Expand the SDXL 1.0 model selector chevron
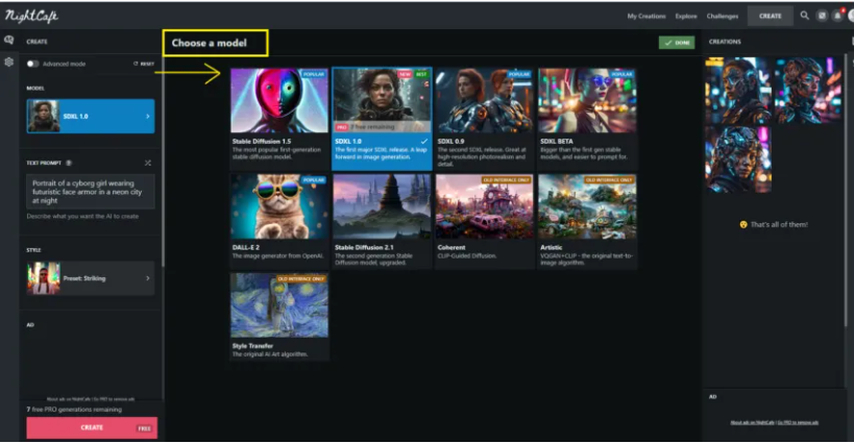 [148, 116]
